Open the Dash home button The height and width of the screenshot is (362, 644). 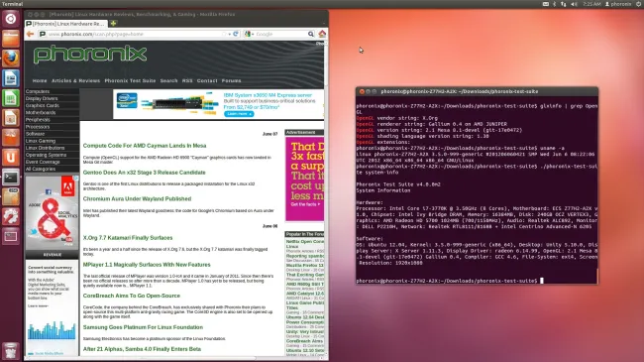tap(11, 19)
